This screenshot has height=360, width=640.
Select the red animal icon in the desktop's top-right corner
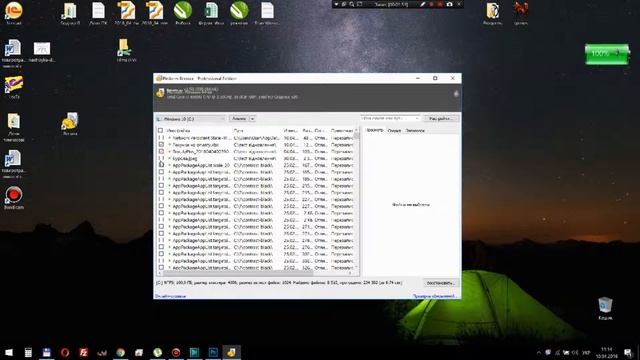(x=521, y=13)
